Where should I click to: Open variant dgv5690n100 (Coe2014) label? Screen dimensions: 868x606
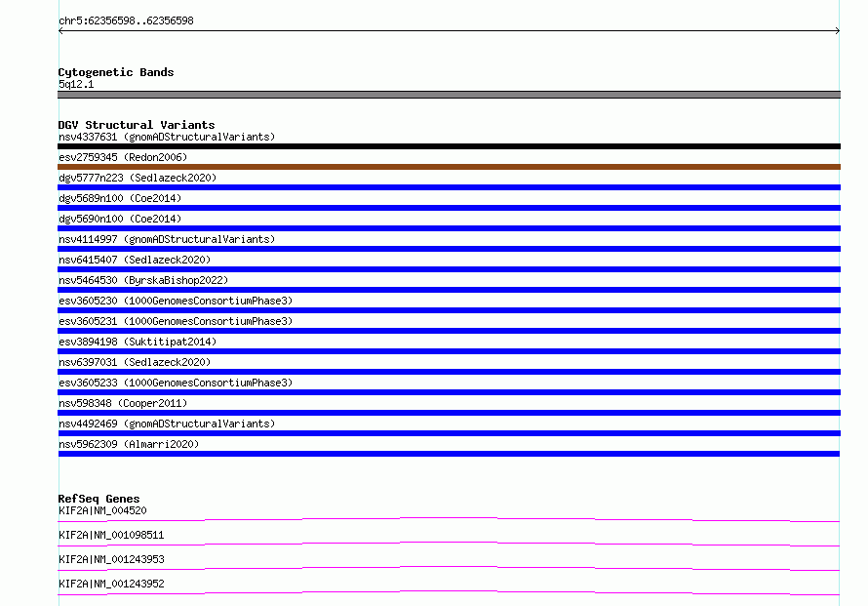click(120, 219)
